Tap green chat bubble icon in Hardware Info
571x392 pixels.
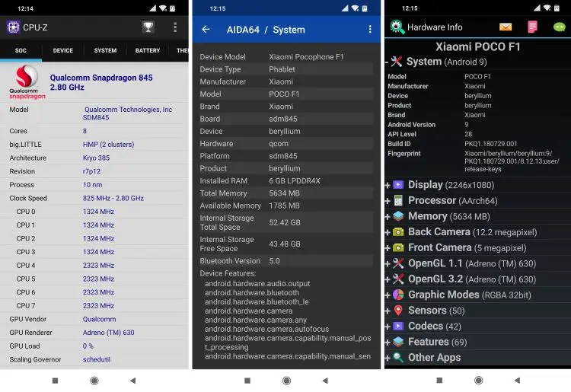click(559, 27)
